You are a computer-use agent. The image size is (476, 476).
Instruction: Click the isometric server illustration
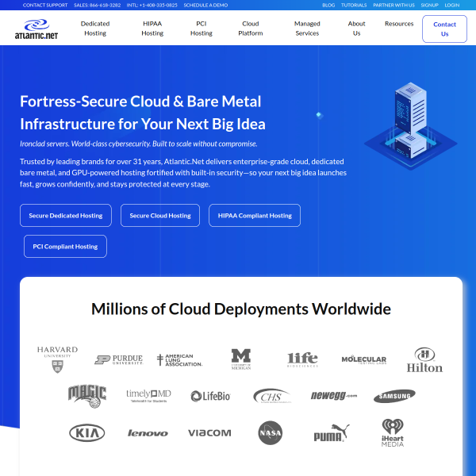click(x=411, y=126)
